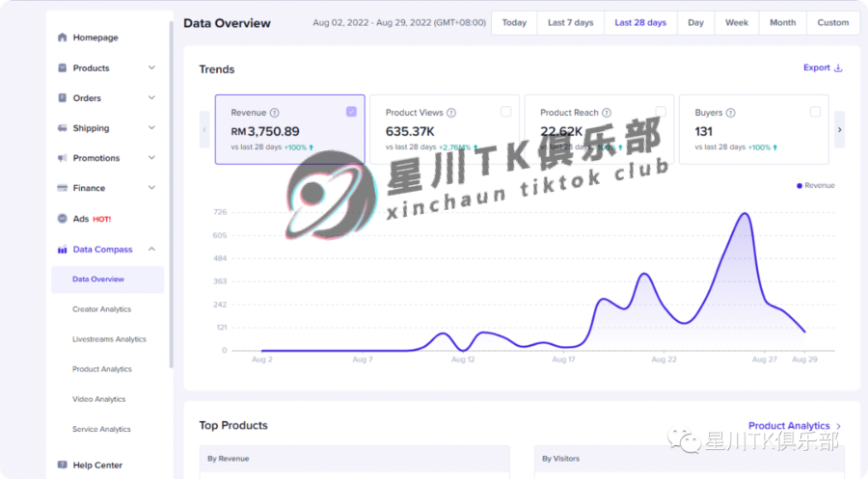
Task: Click the Products sidebar icon
Action: pos(62,67)
